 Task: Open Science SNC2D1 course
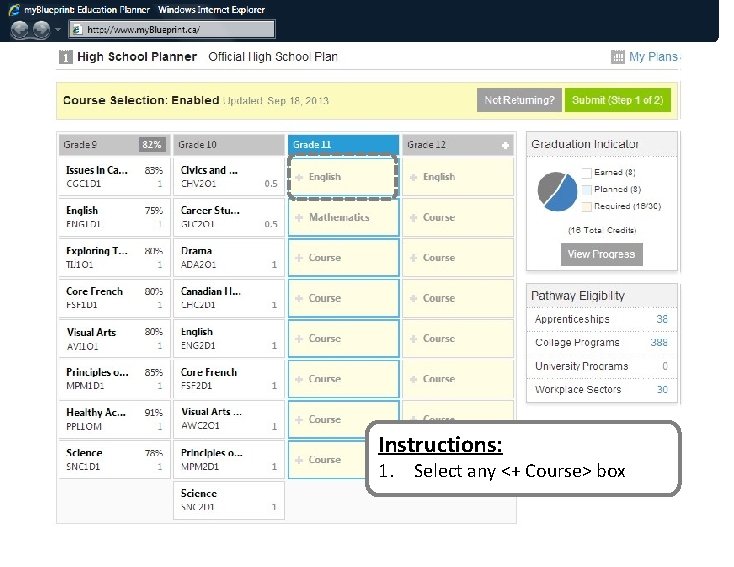[x=229, y=500]
